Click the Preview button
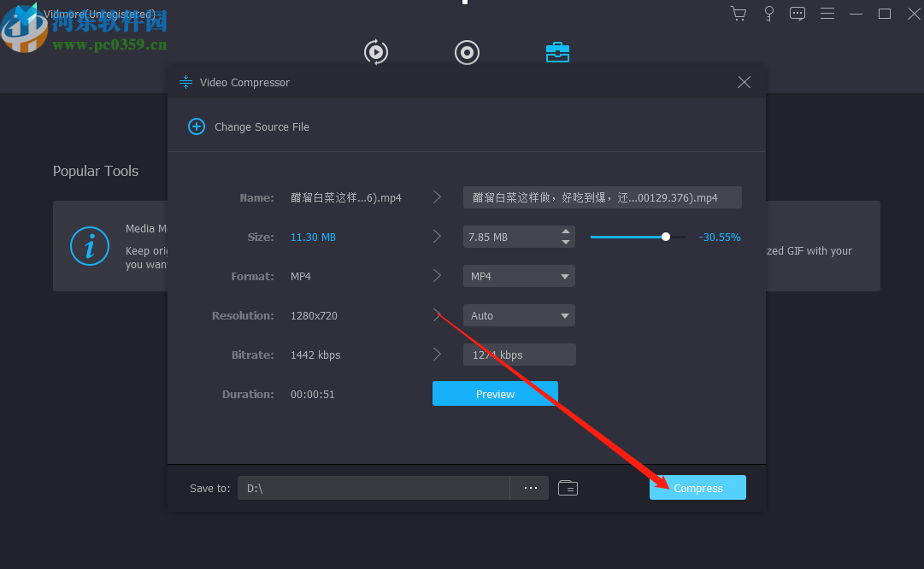 pyautogui.click(x=495, y=394)
